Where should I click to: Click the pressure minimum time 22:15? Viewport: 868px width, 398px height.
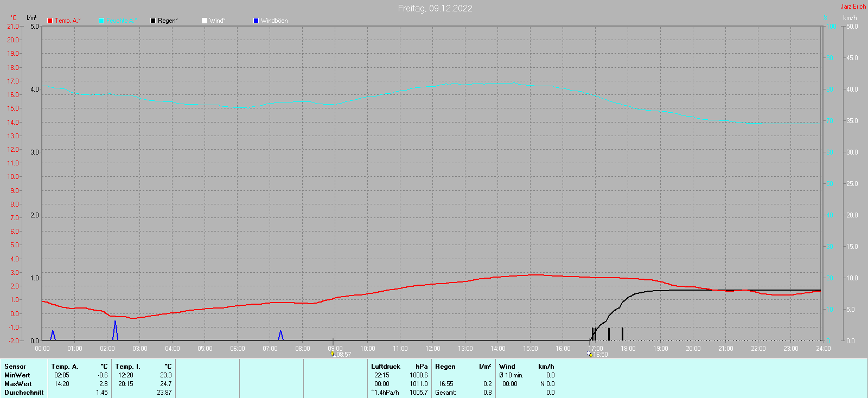382,375
